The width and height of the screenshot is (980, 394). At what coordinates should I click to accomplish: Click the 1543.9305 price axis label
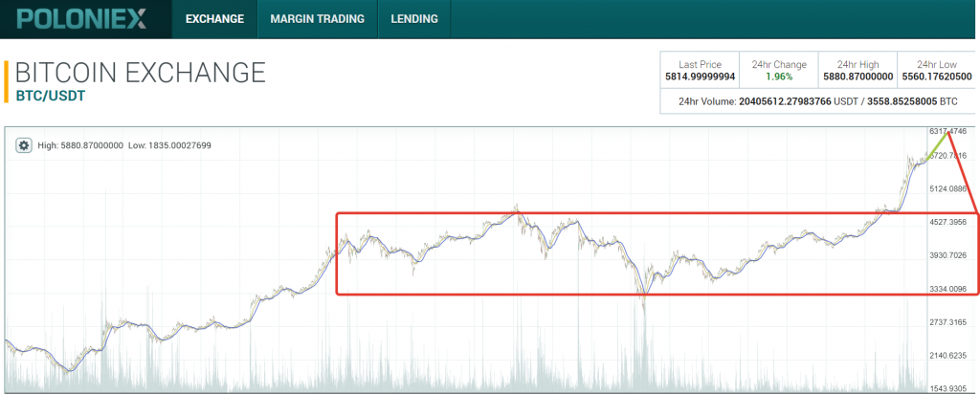click(947, 388)
